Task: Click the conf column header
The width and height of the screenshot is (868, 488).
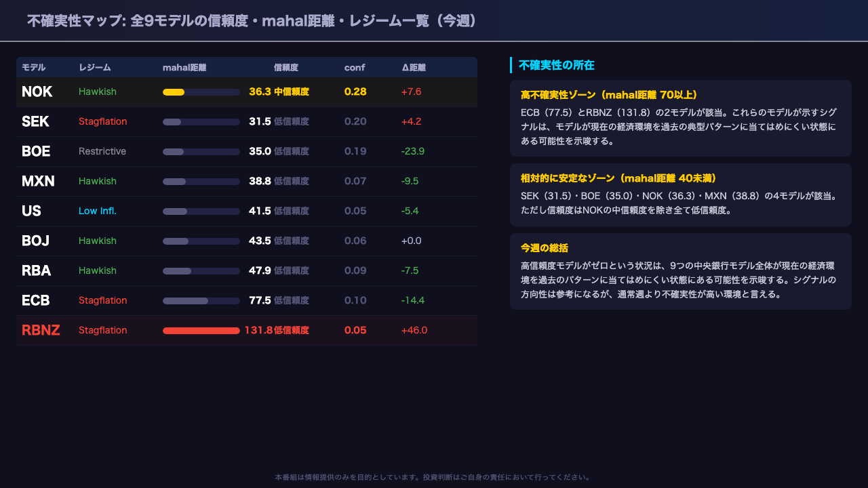Action: 355,67
